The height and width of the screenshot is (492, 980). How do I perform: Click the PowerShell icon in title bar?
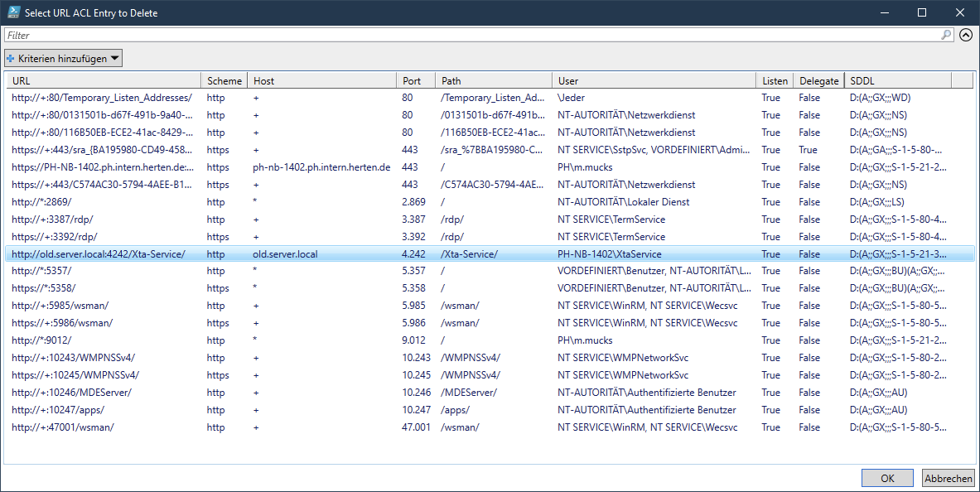14,12
